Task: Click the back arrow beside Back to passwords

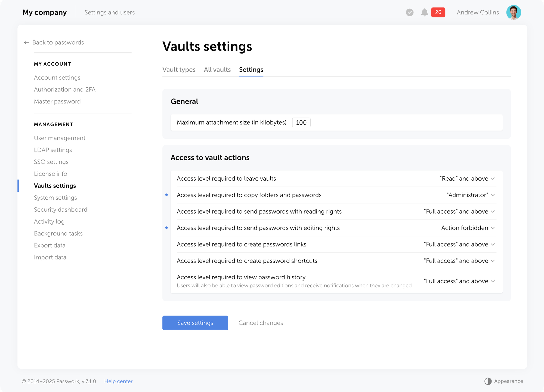Action: (x=26, y=42)
